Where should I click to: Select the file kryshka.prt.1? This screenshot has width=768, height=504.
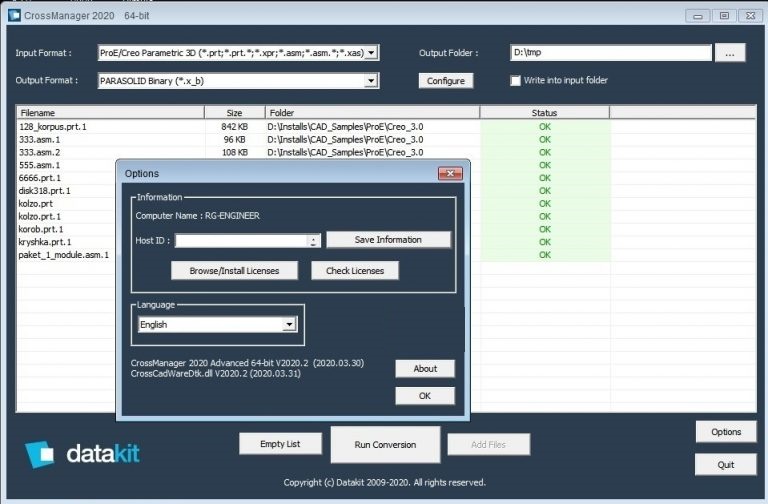45,241
